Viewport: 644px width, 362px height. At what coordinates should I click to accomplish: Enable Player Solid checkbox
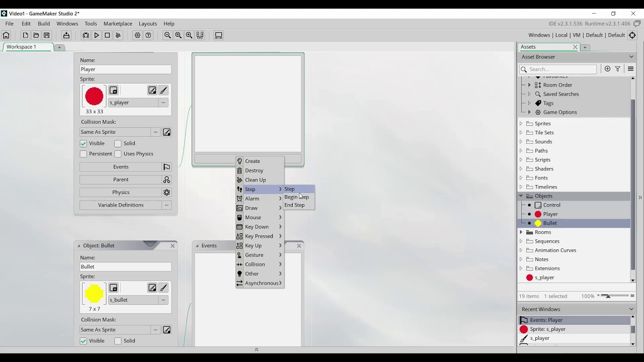point(118,144)
